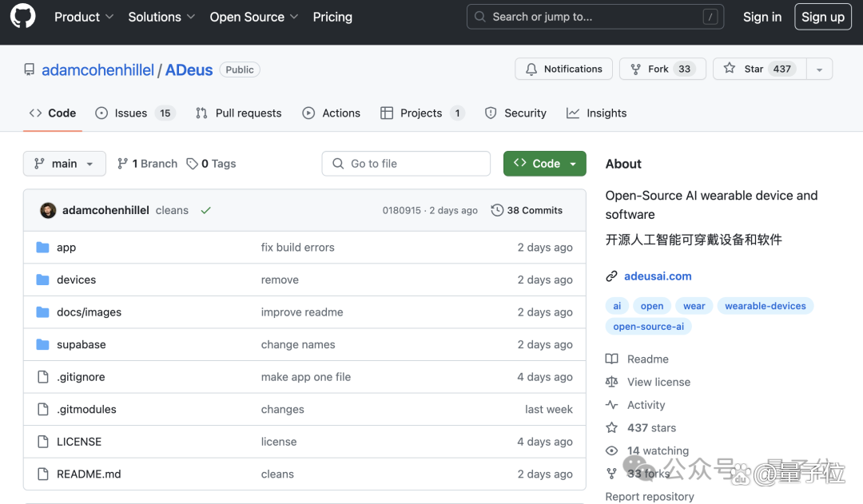This screenshot has width=863, height=504.
Task: Click adamcohenhillel avatar in commit row
Action: coord(48,210)
